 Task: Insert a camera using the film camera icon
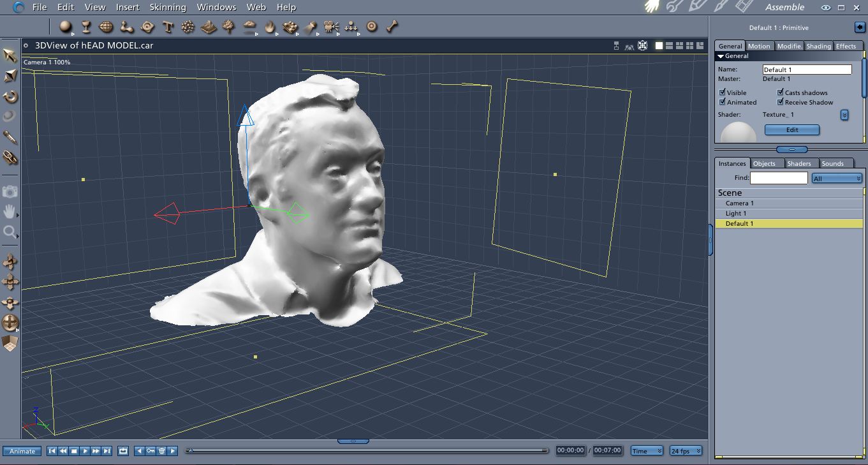331,27
